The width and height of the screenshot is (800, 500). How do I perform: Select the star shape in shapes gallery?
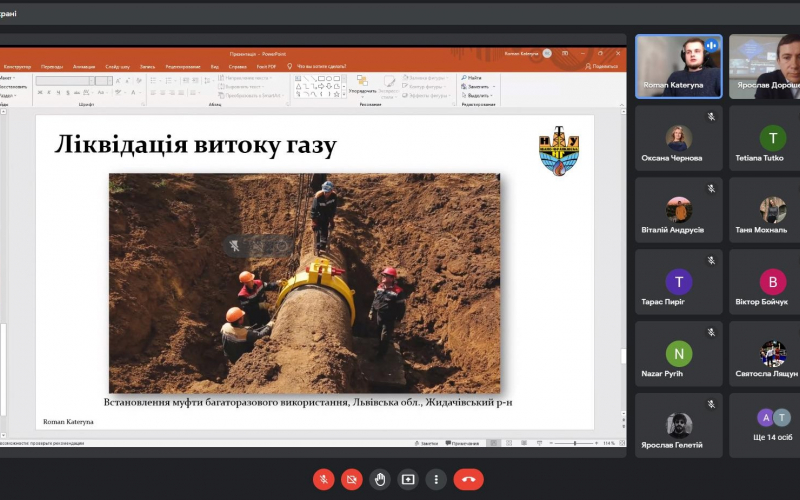tap(336, 94)
